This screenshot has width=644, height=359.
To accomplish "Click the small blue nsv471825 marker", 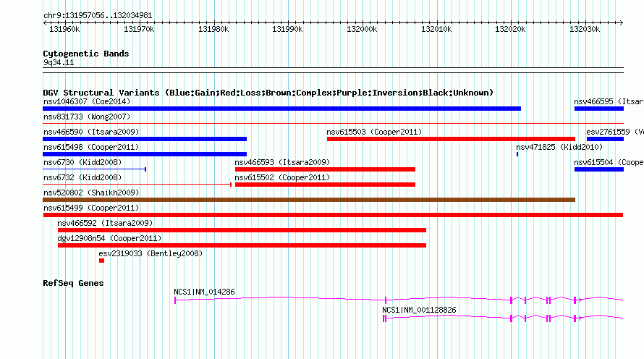I will tap(517, 154).
